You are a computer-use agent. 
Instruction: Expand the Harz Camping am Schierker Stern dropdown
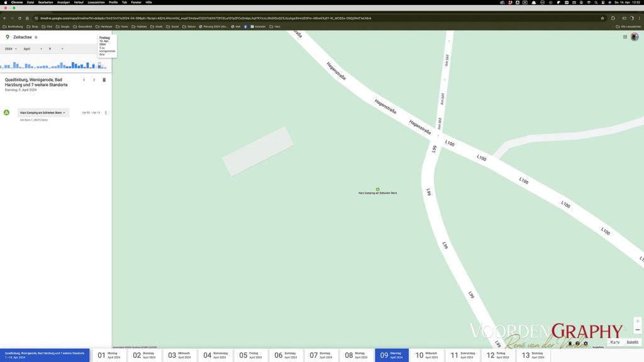pos(43,112)
